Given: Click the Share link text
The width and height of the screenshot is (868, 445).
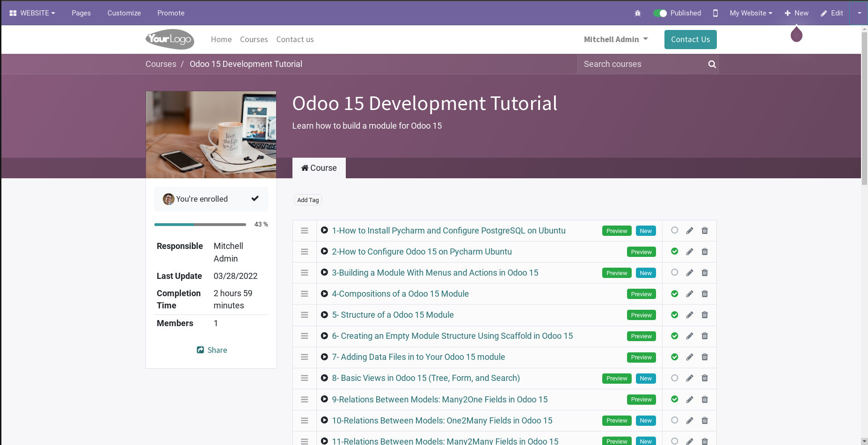Looking at the screenshot, I should coord(217,350).
